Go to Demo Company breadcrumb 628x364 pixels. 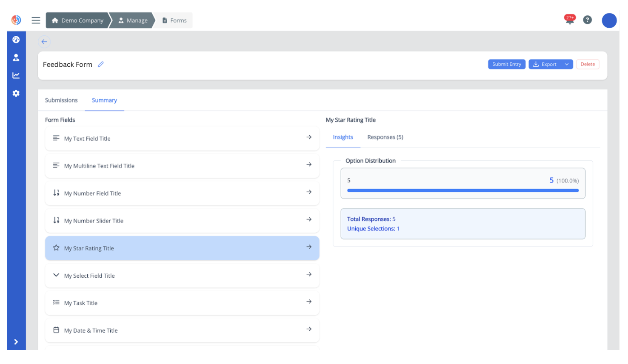point(78,20)
